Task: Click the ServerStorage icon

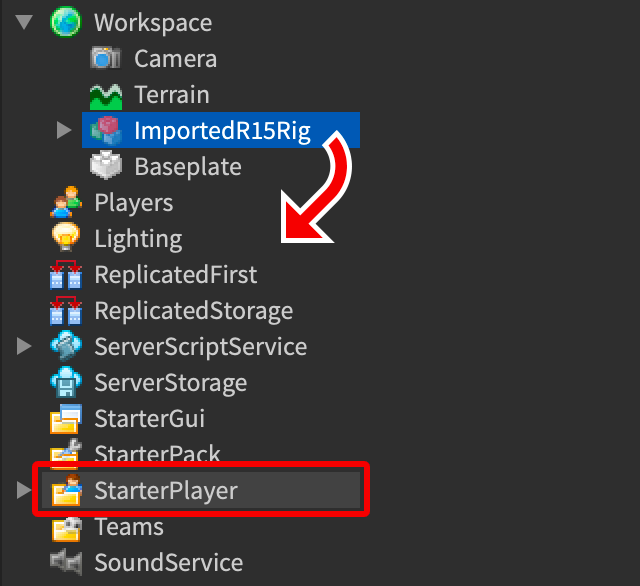Action: 66,383
